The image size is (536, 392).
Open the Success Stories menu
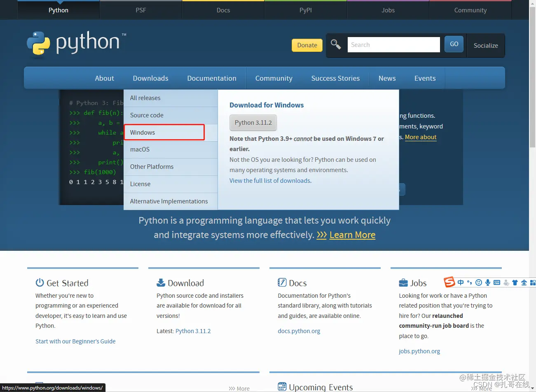tap(335, 78)
